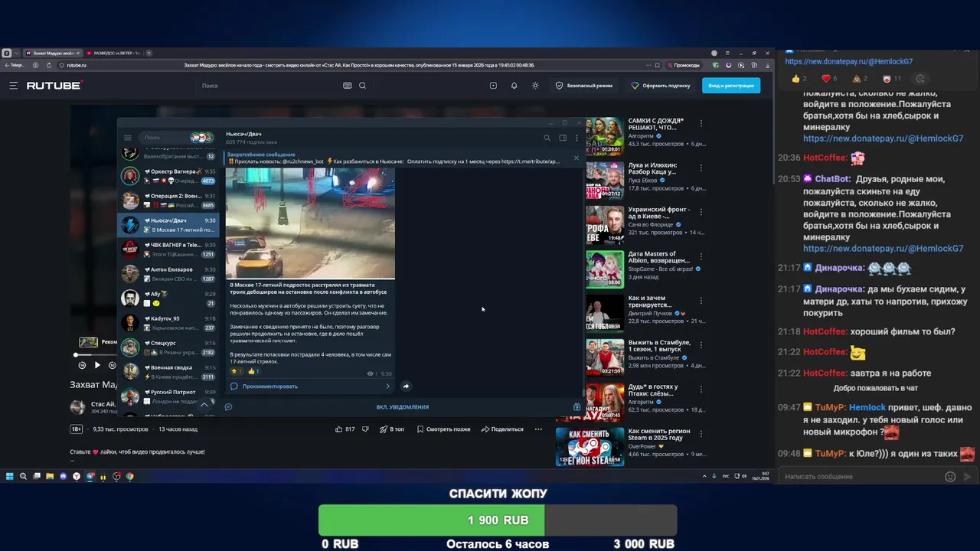Click the Telegram forward share arrow
Screen dimensions: 980x551
point(406,386)
